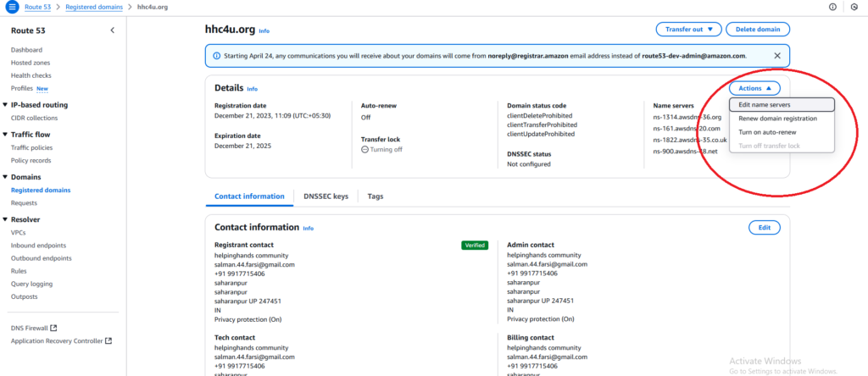868x376 pixels.
Task: Click the Verified badge on Registrant contact
Action: pos(475,245)
